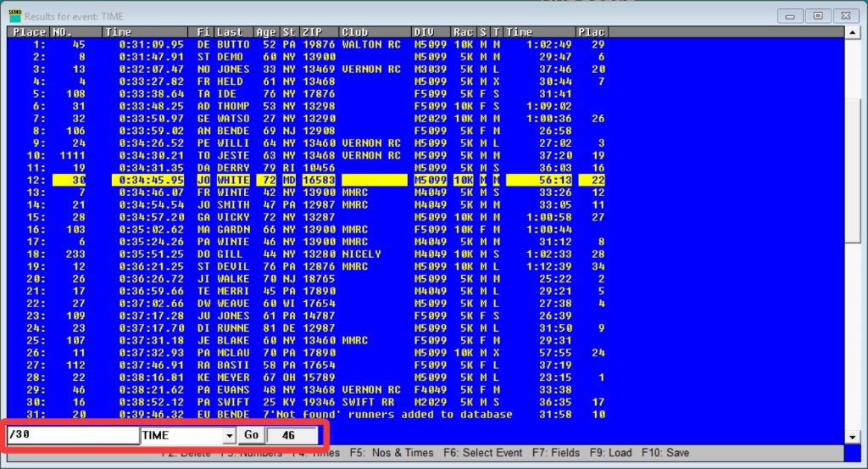Click the Go button

coord(251,435)
